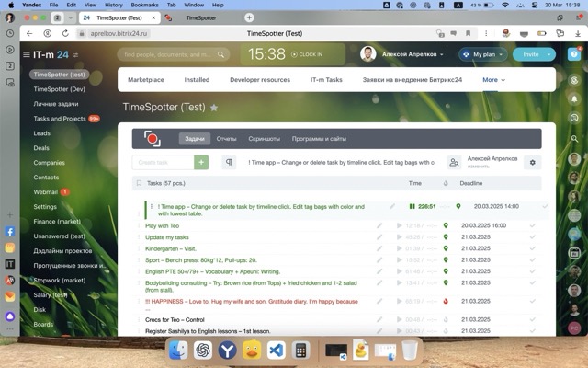Star TimeSpotter (Test) page as favorite
Screen dimensions: 588x368
pyautogui.click(x=215, y=108)
